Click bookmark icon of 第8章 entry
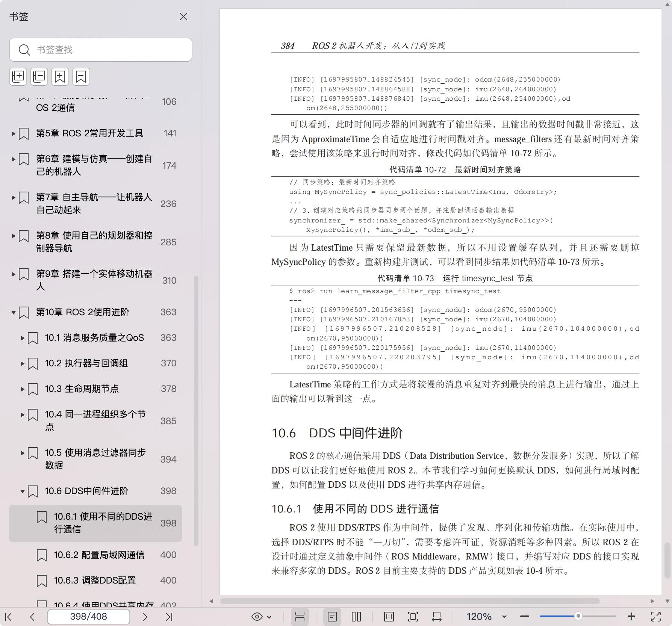The image size is (672, 626). pyautogui.click(x=24, y=236)
